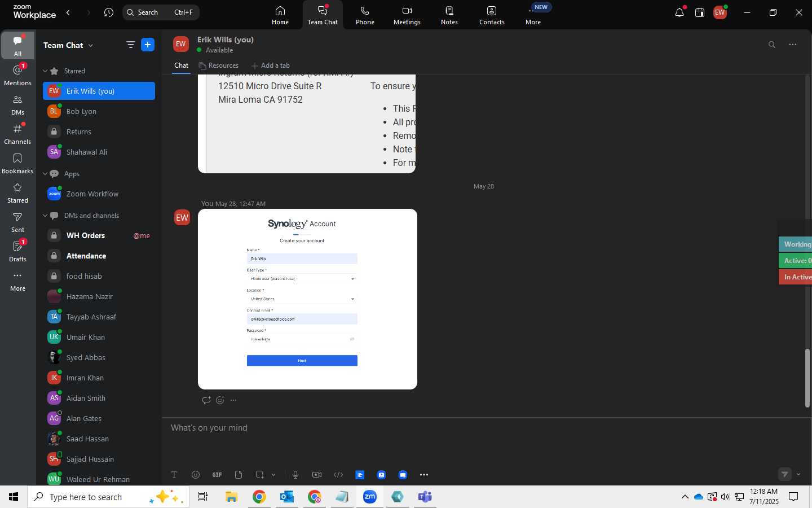Click the filter chats icon
The width and height of the screenshot is (812, 508).
(x=130, y=45)
